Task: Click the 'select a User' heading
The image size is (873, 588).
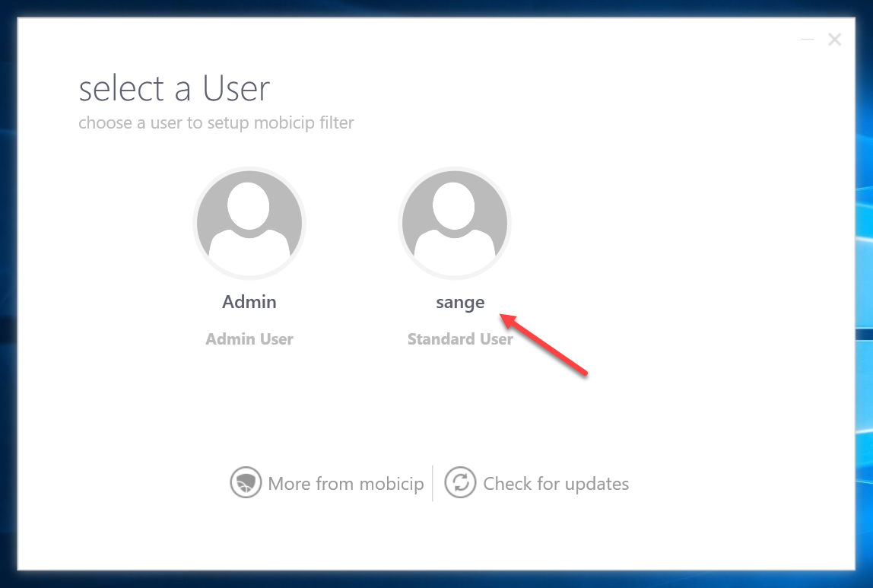Action: [174, 88]
